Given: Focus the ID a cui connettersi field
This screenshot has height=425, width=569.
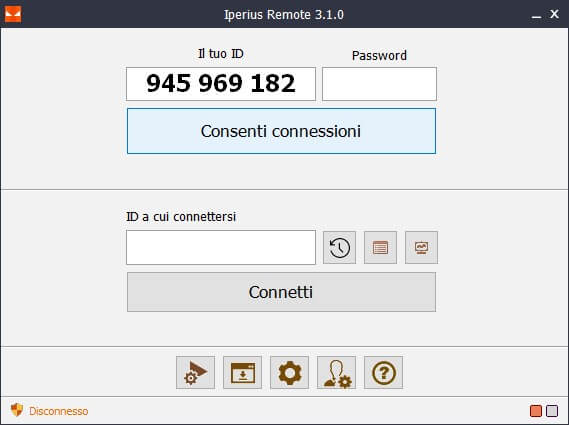Looking at the screenshot, I should coord(221,248).
